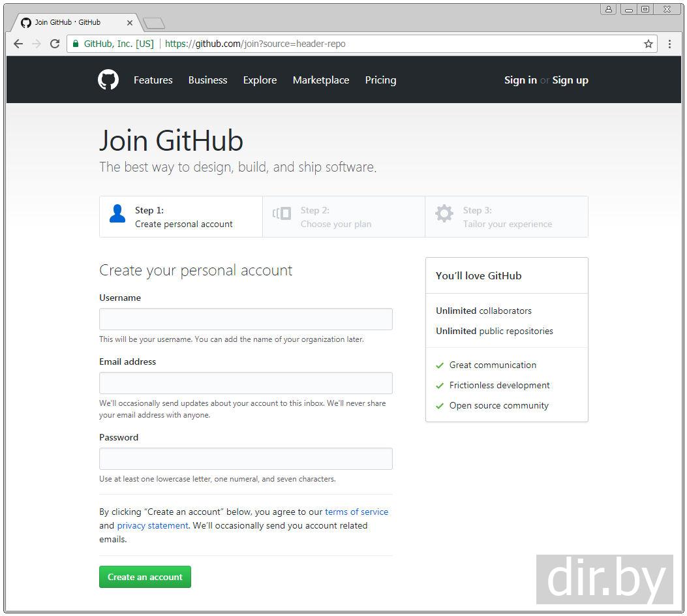Click checkmark beside Great communication
This screenshot has width=687, height=616.
tap(440, 365)
